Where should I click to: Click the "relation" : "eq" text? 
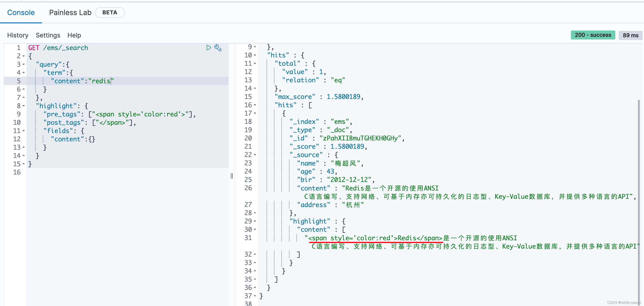click(313, 80)
